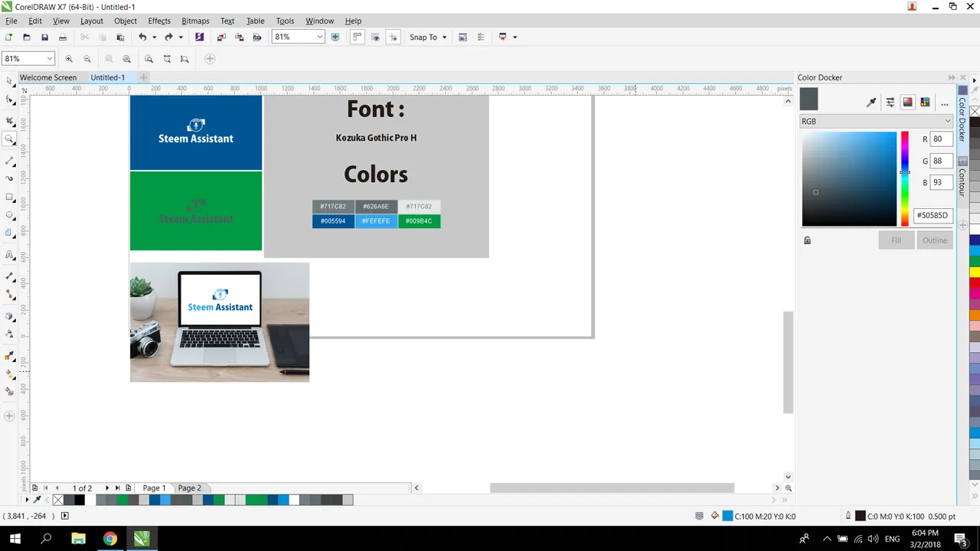
Task: Toggle Show Rulers in the toolbar
Action: click(x=357, y=37)
